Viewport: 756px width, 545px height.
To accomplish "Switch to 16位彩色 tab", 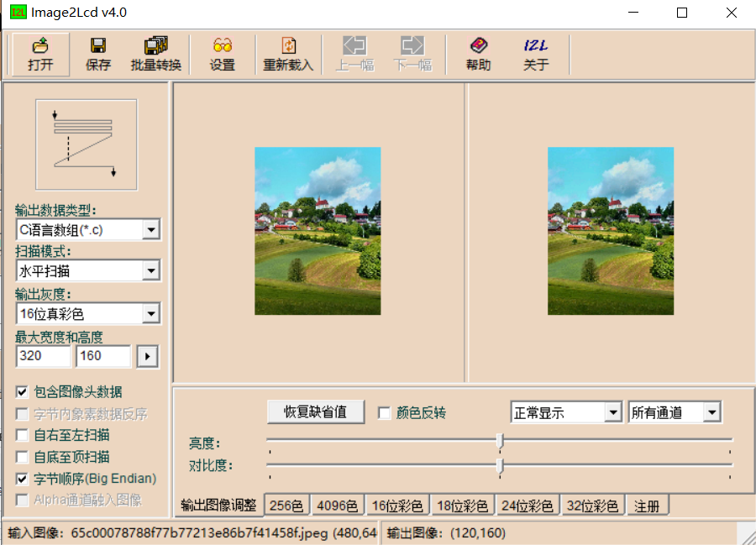I will click(x=397, y=506).
